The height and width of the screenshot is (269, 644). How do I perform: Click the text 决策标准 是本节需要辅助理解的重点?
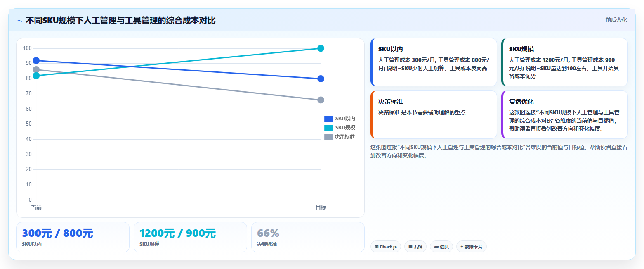tap(422, 112)
